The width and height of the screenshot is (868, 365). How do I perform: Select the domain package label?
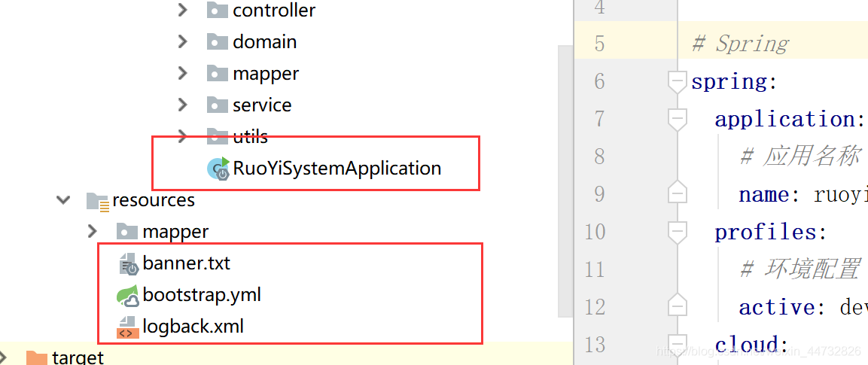click(264, 41)
